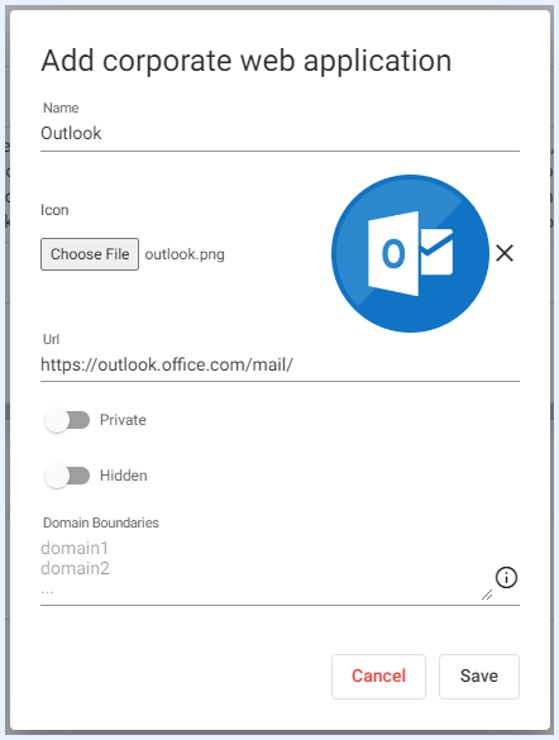
Task: Click the Name field label
Action: pos(61,108)
